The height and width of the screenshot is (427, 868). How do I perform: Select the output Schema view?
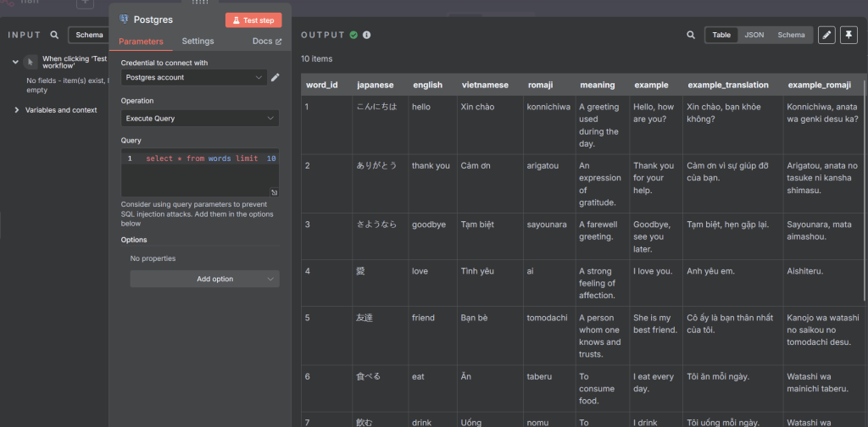pos(791,35)
